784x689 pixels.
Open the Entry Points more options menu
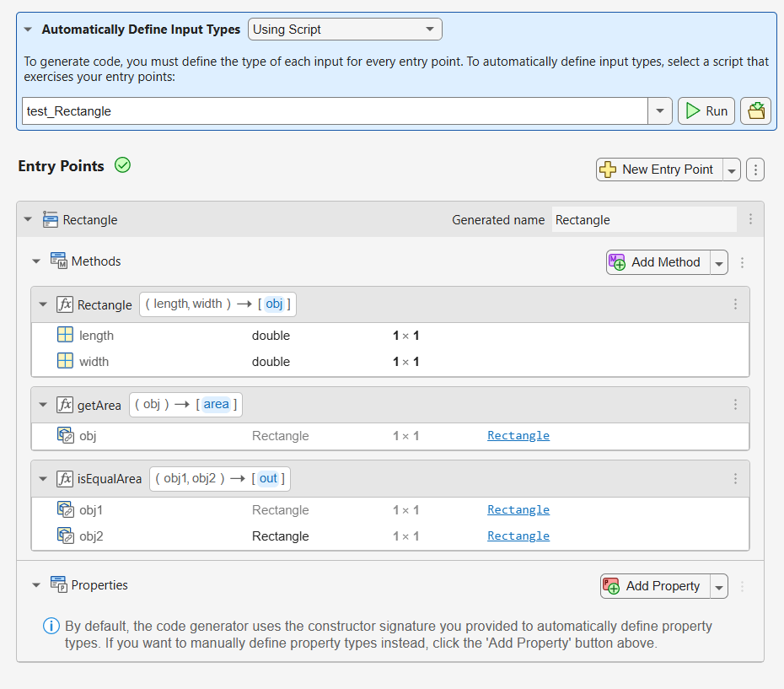click(755, 170)
